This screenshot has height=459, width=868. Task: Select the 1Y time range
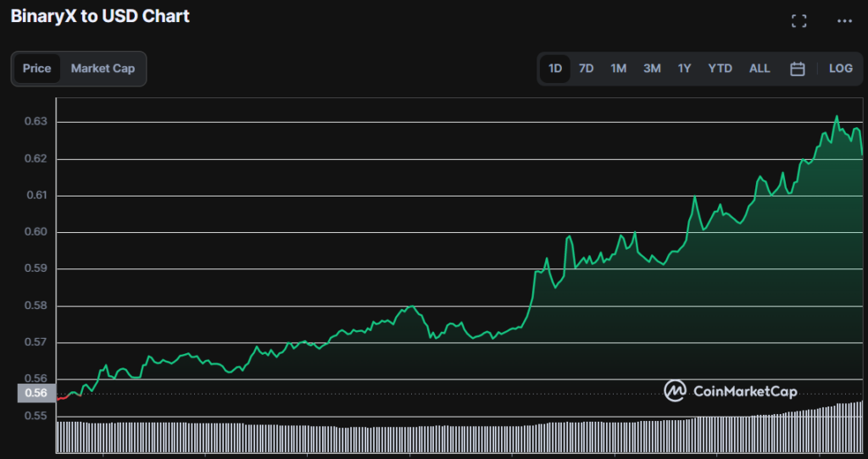(685, 69)
